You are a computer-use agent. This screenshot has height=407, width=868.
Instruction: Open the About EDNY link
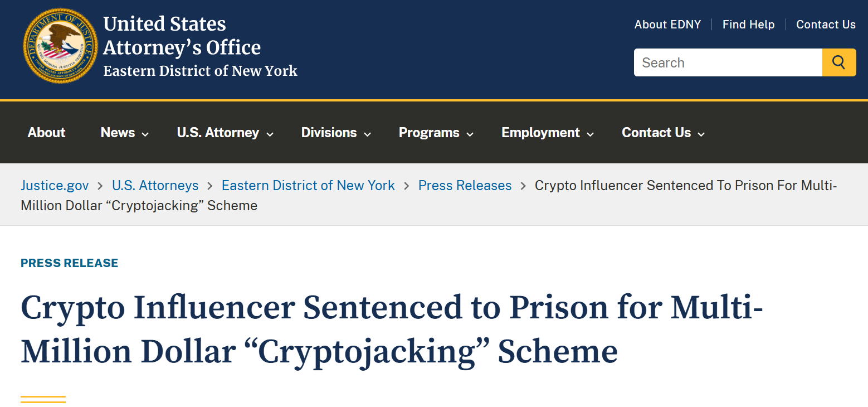click(x=667, y=25)
